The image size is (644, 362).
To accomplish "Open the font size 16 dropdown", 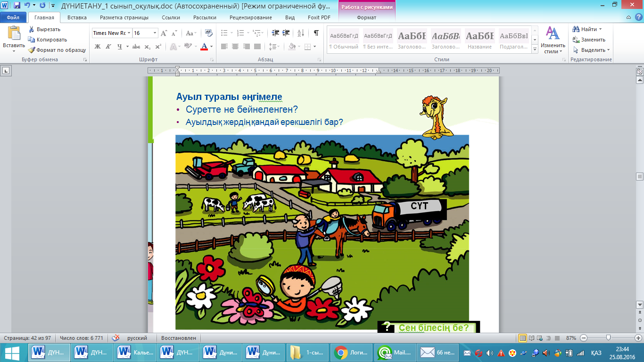I will (x=155, y=33).
